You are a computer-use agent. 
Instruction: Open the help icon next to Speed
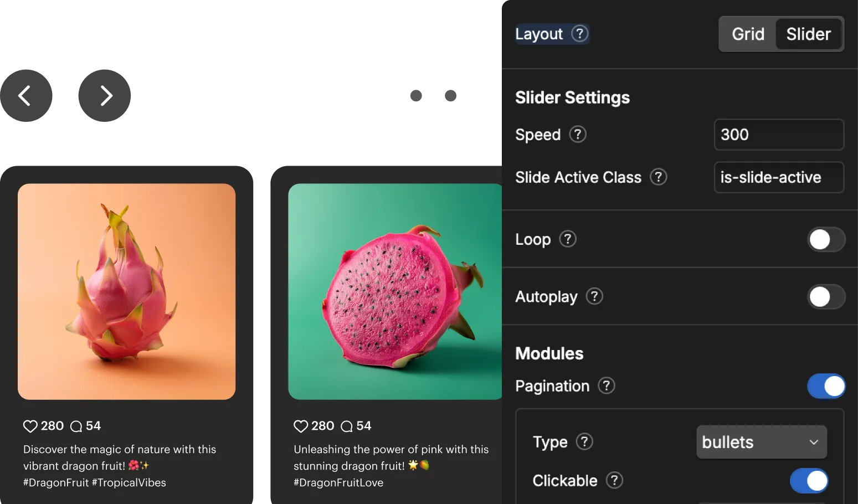pos(578,135)
